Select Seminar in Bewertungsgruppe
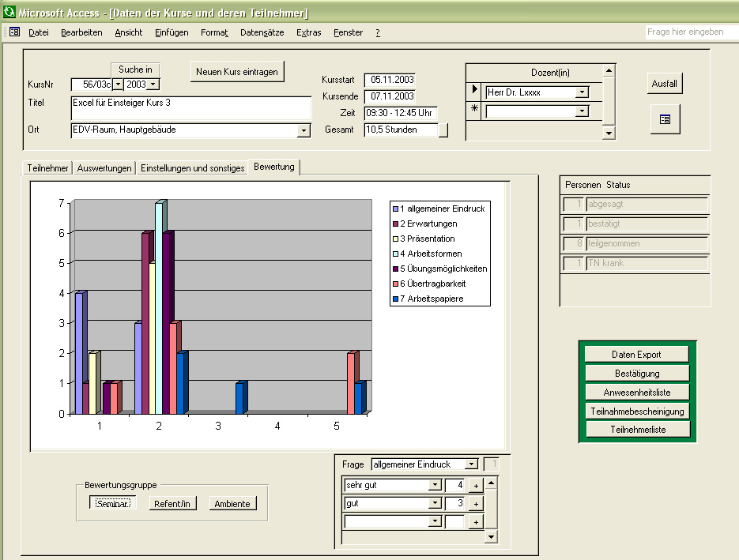The image size is (739, 560). [113, 503]
